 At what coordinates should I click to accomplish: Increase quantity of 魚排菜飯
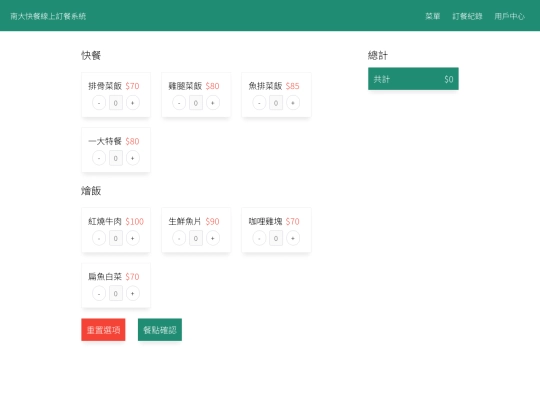pos(293,103)
